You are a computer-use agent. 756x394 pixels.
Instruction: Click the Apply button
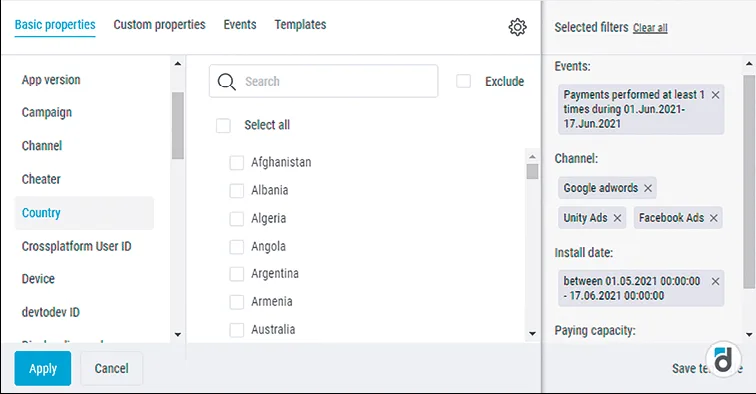tap(43, 368)
